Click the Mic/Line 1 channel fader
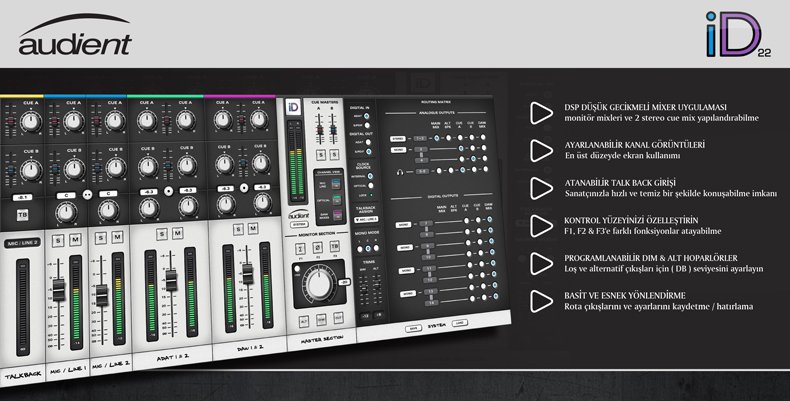 (59, 290)
